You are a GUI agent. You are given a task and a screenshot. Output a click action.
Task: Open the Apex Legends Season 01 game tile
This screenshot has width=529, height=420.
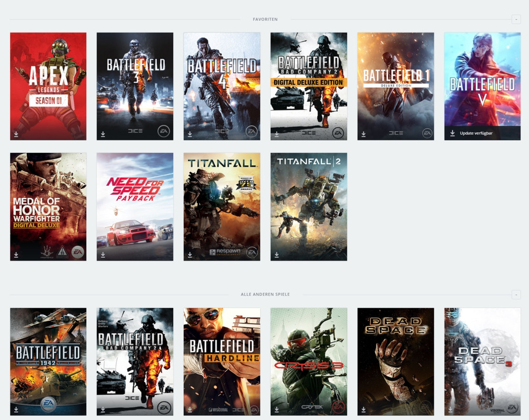(x=48, y=86)
